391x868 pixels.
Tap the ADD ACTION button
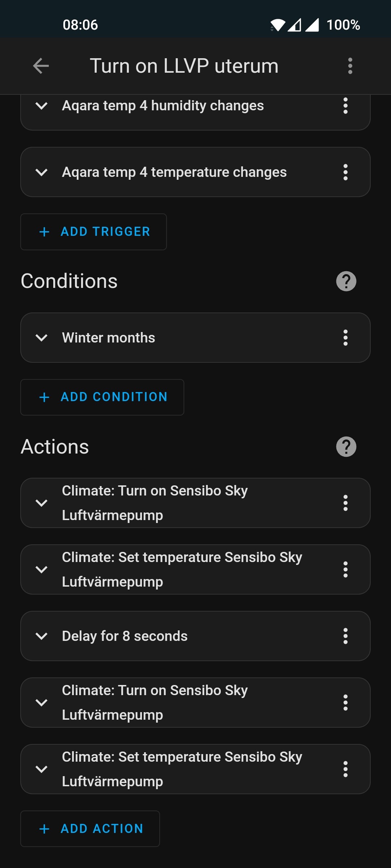click(x=90, y=829)
